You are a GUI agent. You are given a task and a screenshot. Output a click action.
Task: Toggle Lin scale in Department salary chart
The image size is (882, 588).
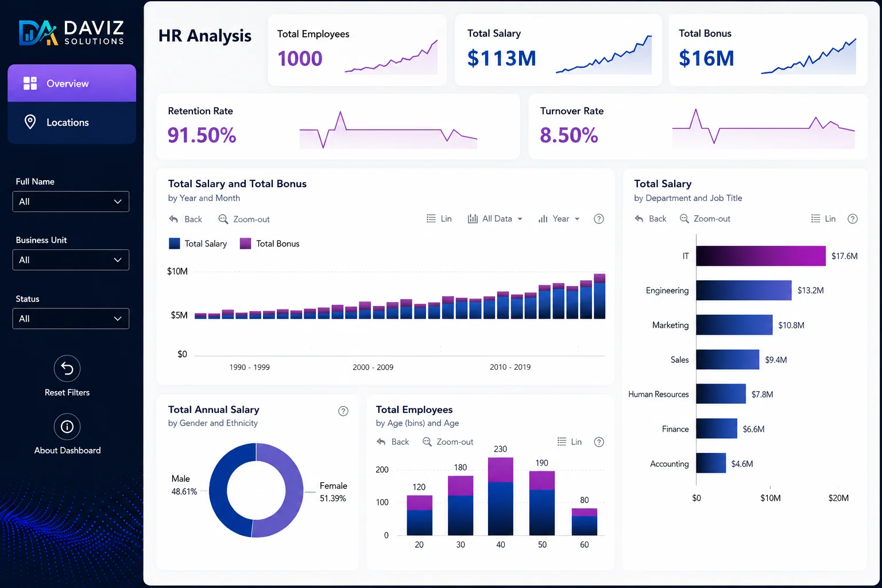823,219
